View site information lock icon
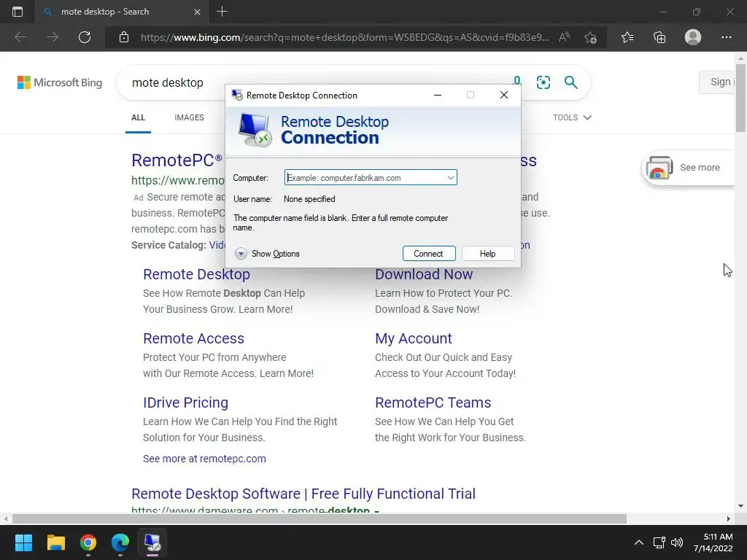This screenshot has height=560, width=747. [x=124, y=37]
